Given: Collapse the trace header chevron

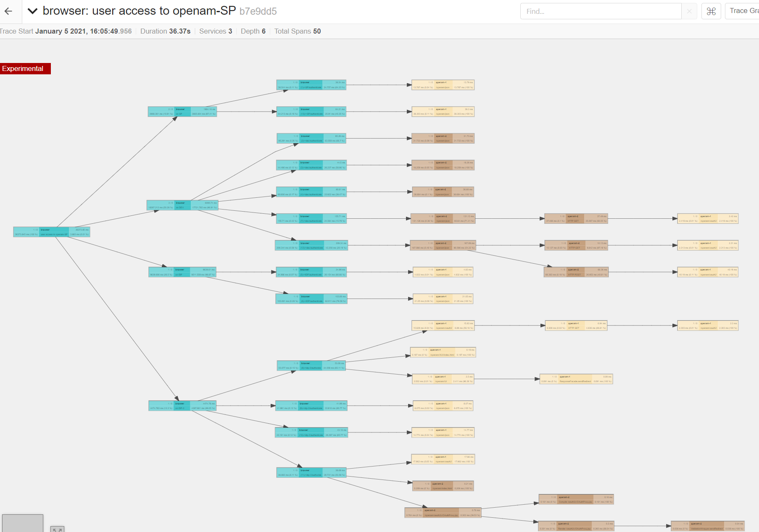Looking at the screenshot, I should [32, 11].
